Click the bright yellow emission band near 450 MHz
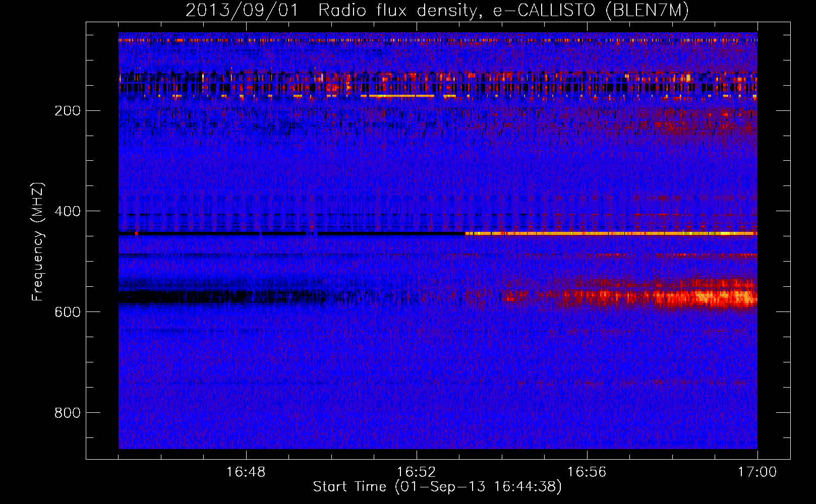This screenshot has height=504, width=816. 611,233
